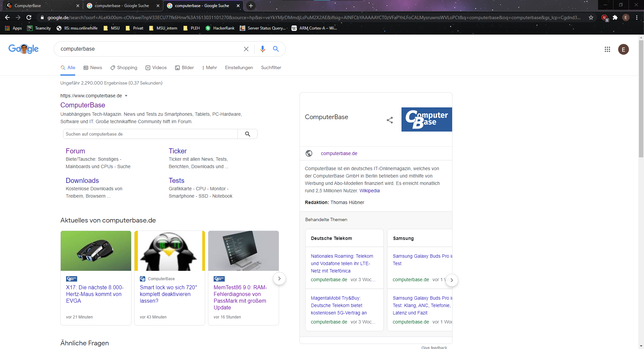
Task: Start voice search with the microphone icon
Action: [x=263, y=49]
